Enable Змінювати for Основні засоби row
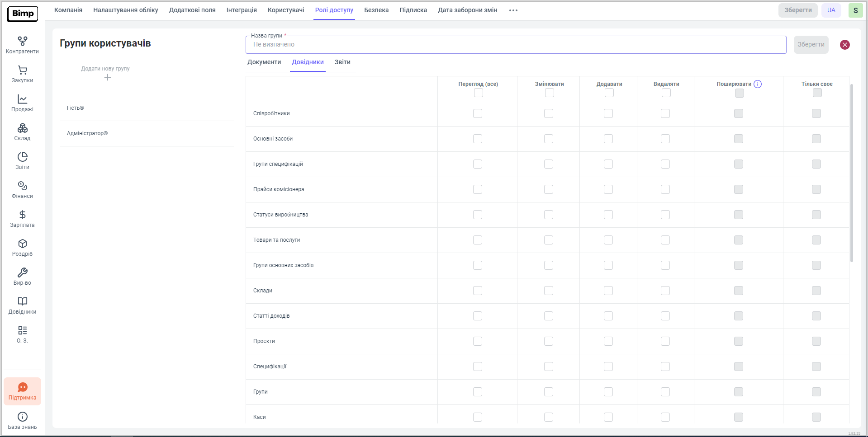This screenshot has width=868, height=437. (549, 139)
